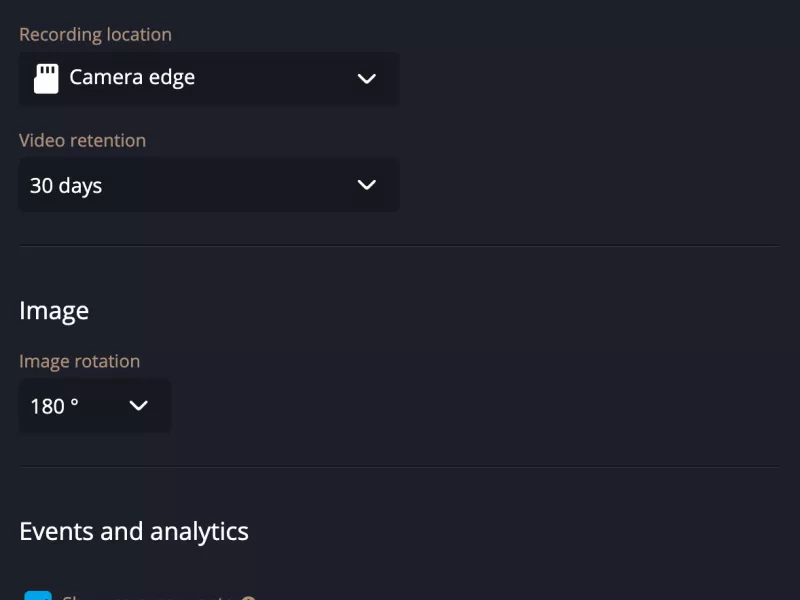Click empty middle area of Recording location box

click(270, 78)
